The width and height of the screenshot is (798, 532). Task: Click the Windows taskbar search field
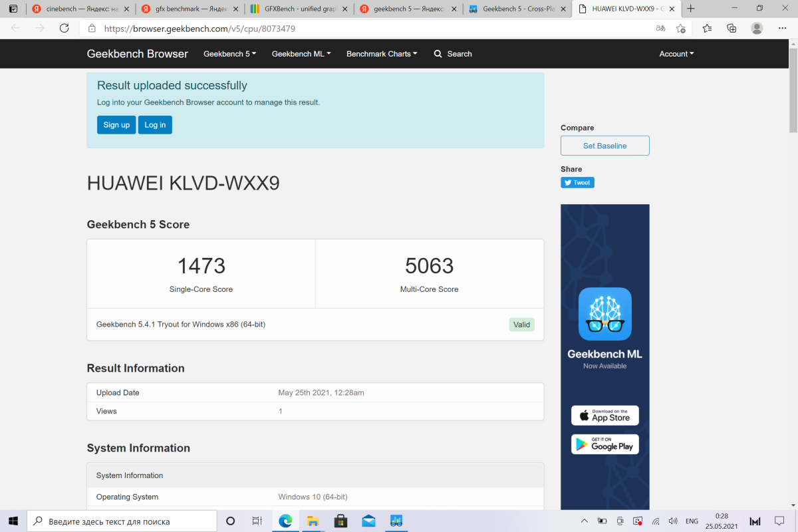[x=123, y=521]
